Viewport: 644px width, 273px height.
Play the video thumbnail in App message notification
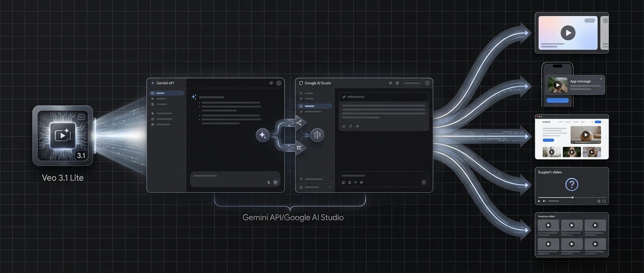558,85
